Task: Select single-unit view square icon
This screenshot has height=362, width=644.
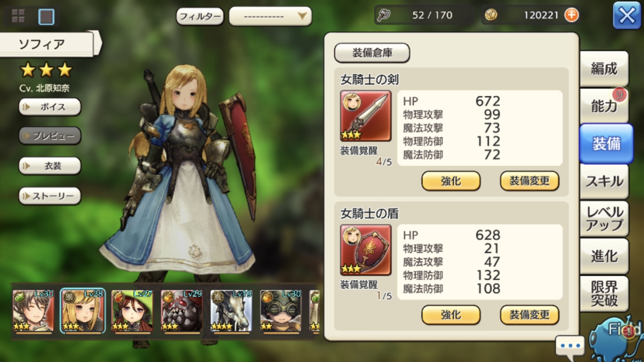Action: [46, 17]
